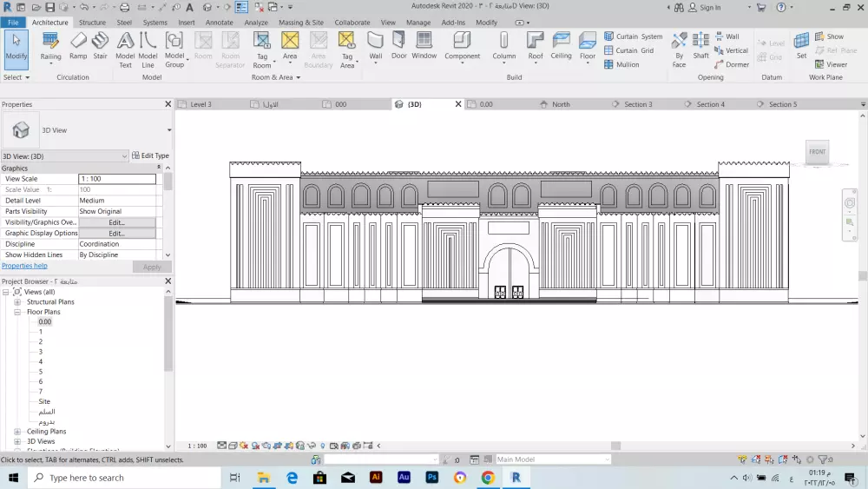Switch to the Annotate ribbon tab
The width and height of the screenshot is (868, 489).
tap(219, 23)
